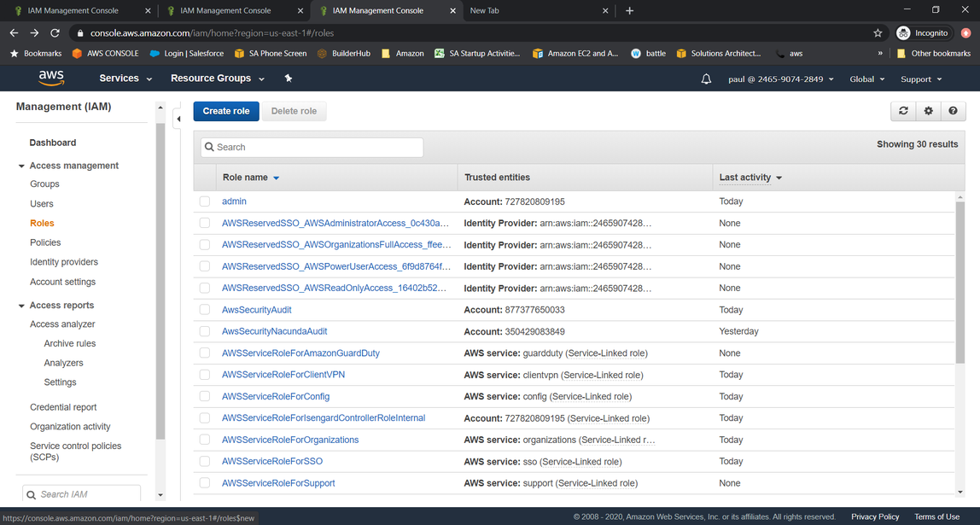
Task: Select the AWSServiceRoleForAmazonGuardDuty checkbox
Action: point(204,353)
